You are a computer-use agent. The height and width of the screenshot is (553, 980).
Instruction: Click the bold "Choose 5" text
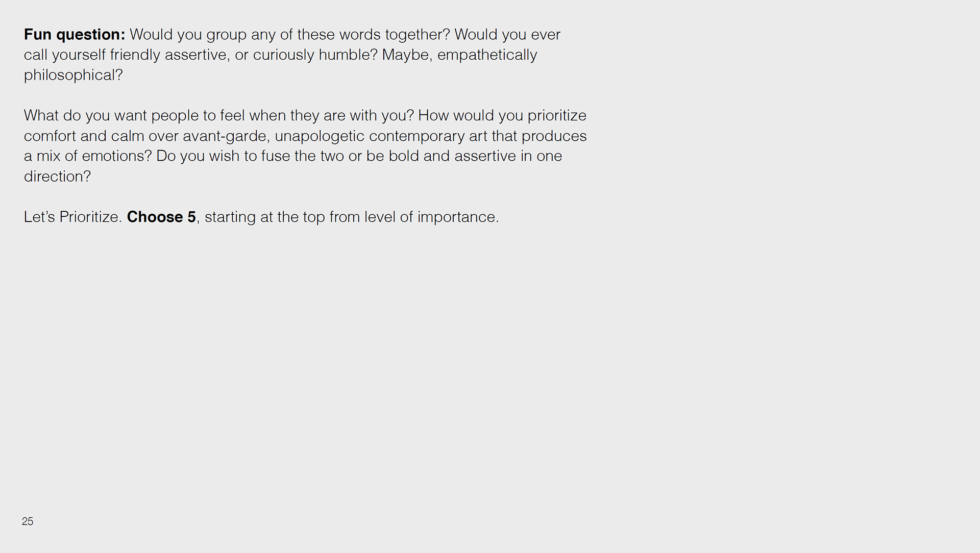click(x=161, y=217)
